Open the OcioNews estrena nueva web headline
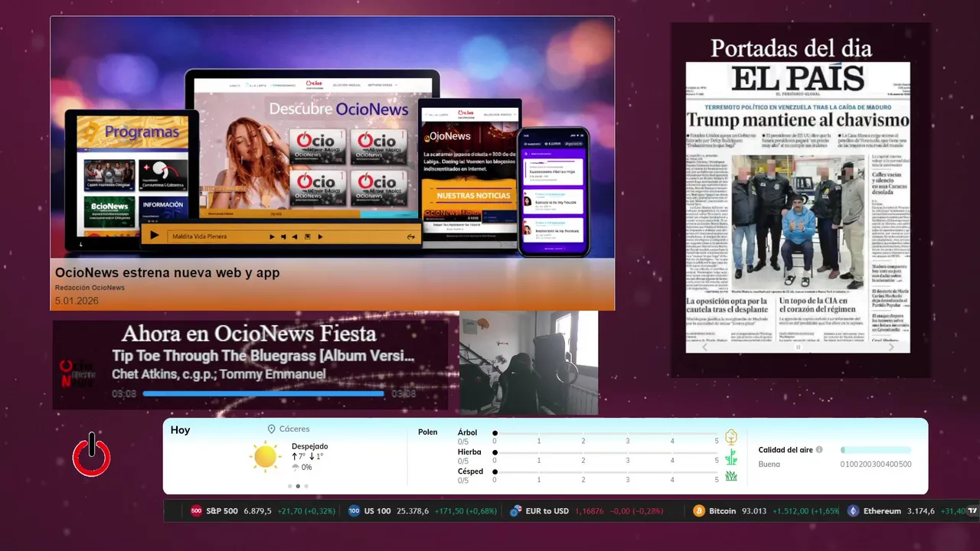 (x=167, y=272)
